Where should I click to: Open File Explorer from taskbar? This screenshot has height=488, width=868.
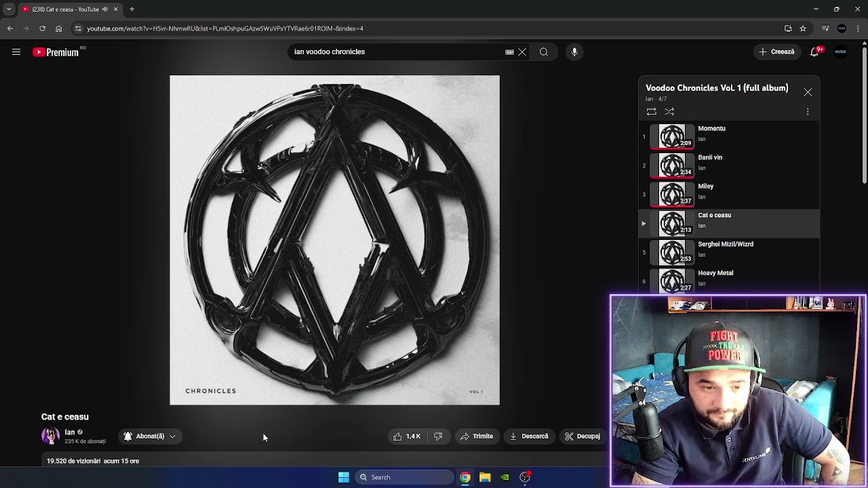(x=485, y=477)
